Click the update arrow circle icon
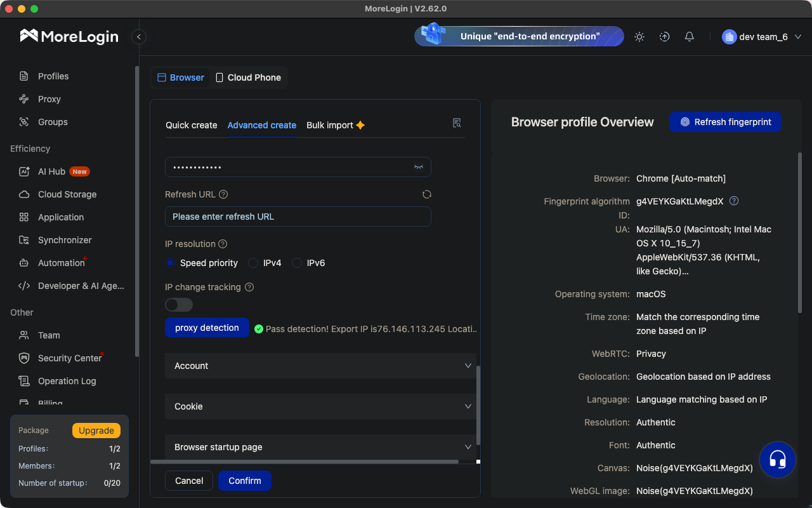812x508 pixels. click(664, 37)
